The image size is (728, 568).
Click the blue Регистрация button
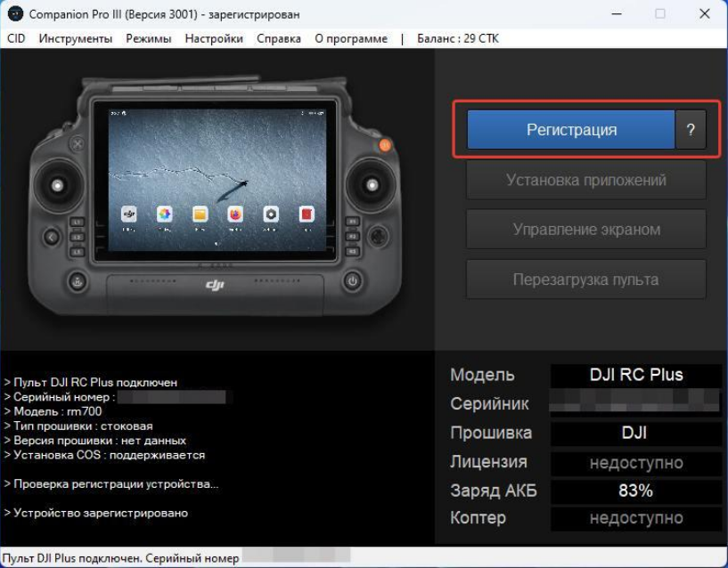pyautogui.click(x=571, y=129)
